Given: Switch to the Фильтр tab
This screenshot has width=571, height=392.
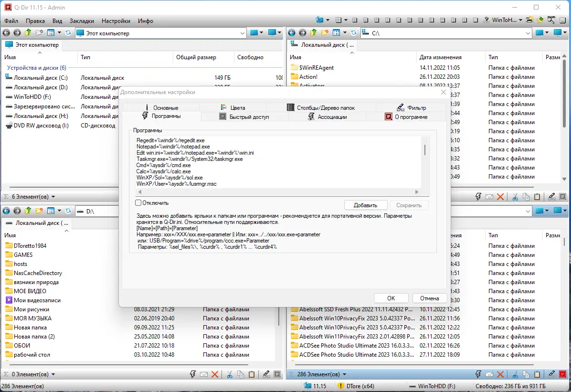Looking at the screenshot, I should click(411, 107).
